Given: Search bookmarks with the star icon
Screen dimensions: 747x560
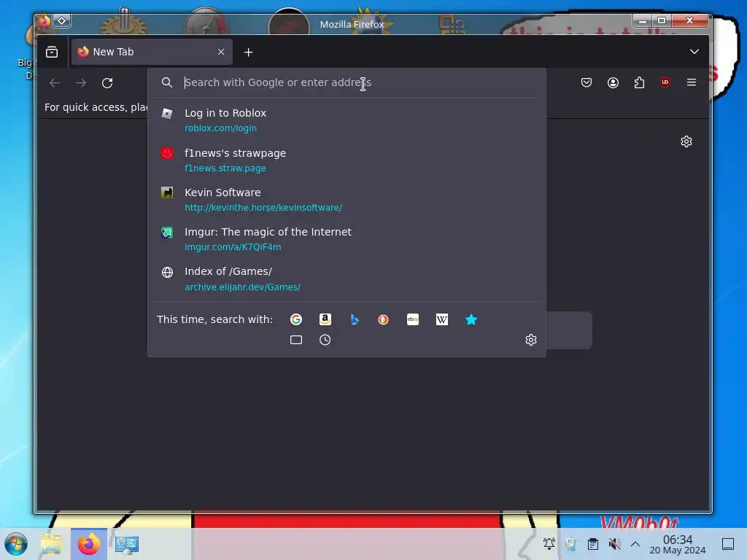Looking at the screenshot, I should [471, 319].
